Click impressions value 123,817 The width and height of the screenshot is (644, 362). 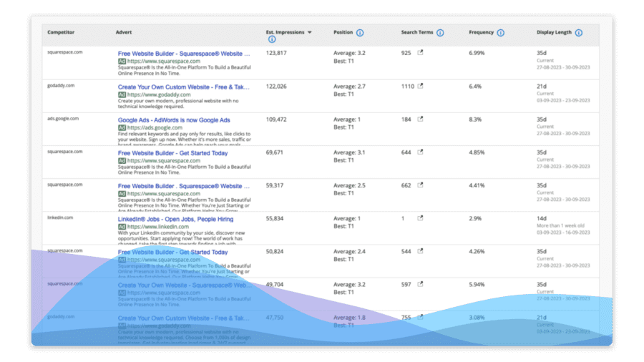coord(276,53)
